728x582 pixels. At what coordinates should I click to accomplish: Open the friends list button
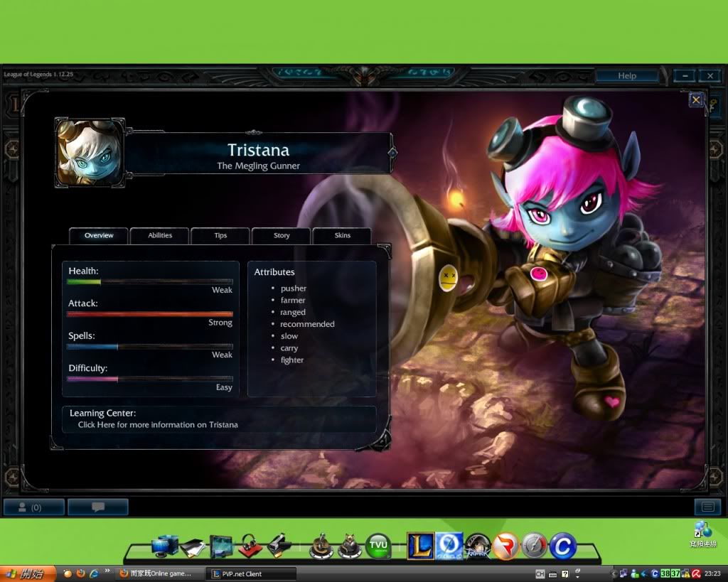pyautogui.click(x=33, y=507)
